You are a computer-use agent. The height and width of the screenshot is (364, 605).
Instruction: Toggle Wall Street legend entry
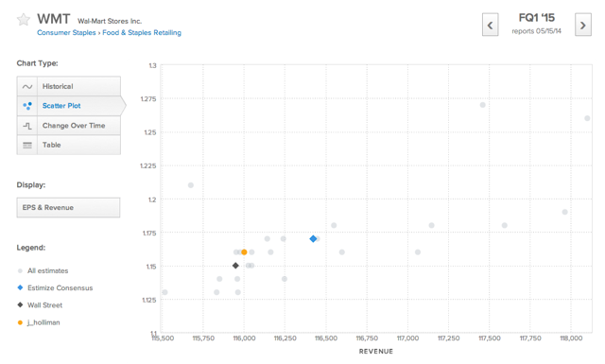pos(40,305)
